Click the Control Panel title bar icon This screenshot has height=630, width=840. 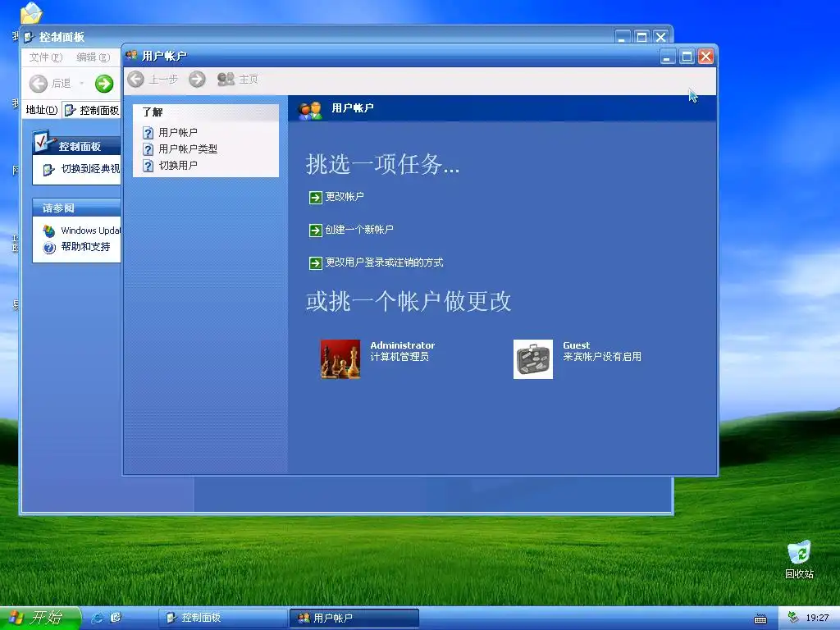tap(30, 37)
